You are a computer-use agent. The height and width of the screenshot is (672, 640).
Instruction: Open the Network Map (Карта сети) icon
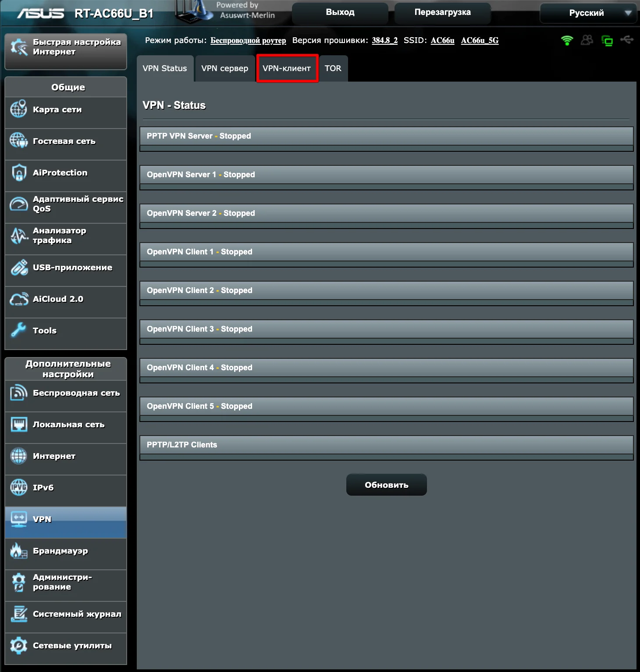18,109
